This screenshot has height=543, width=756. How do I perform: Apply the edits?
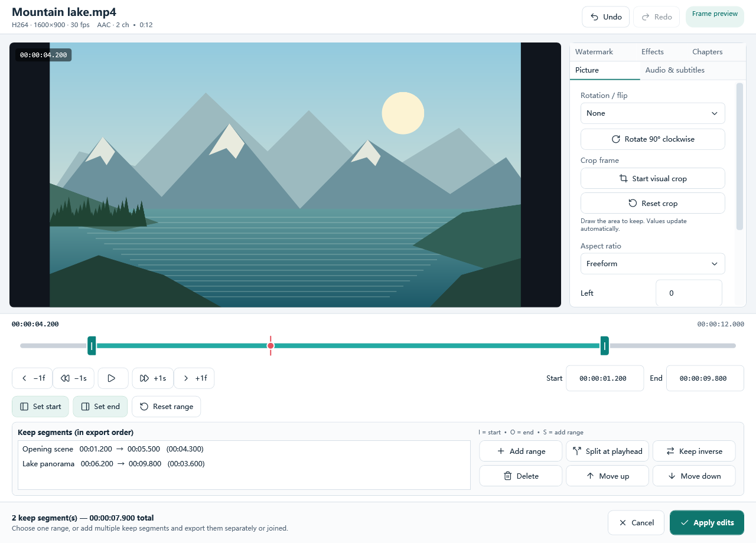tap(707, 522)
